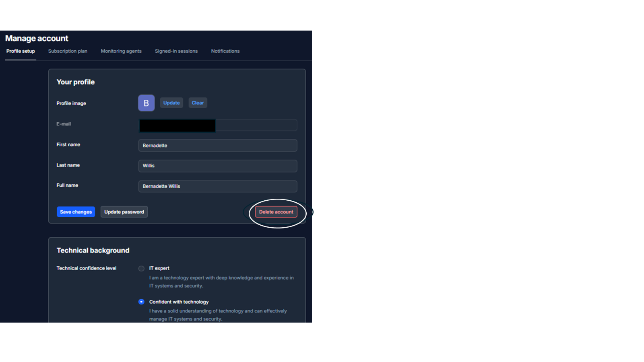Viewport: 644px width, 362px height.
Task: Open the Update password dialog
Action: tap(124, 212)
